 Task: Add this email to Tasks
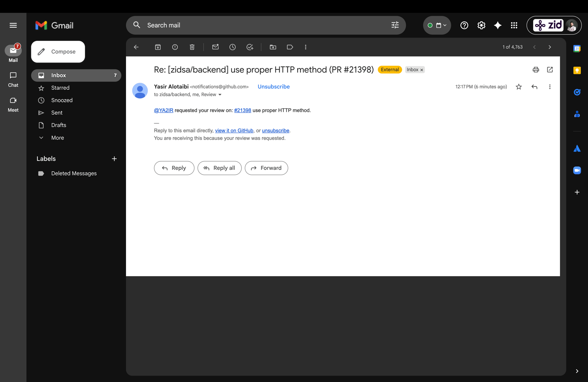point(250,47)
